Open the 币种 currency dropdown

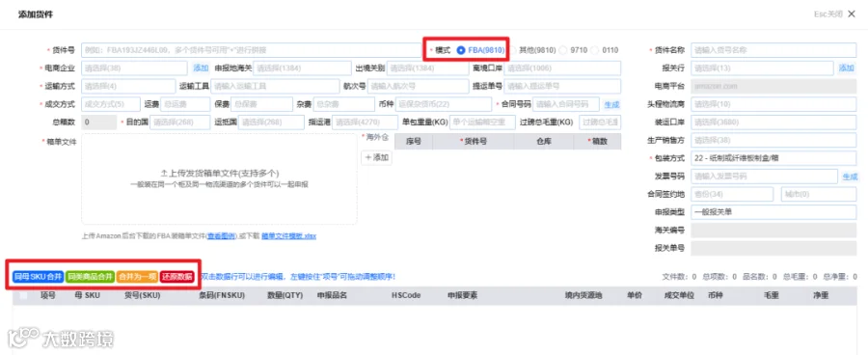click(x=444, y=104)
